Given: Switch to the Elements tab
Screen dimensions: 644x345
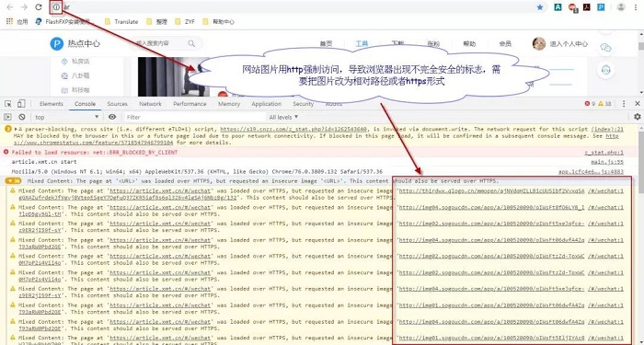Looking at the screenshot, I should [52, 104].
